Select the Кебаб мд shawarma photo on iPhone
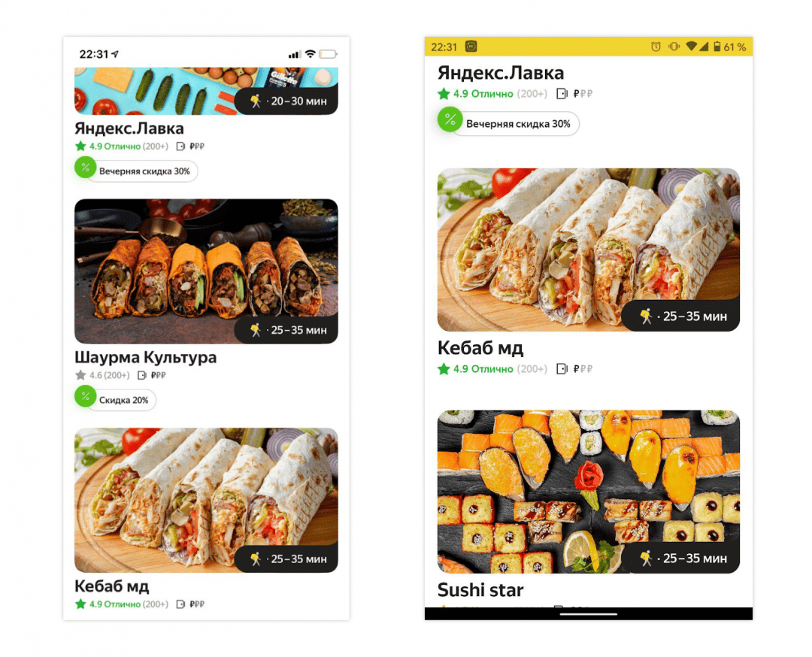This screenshot has width=812, height=657. tap(206, 500)
